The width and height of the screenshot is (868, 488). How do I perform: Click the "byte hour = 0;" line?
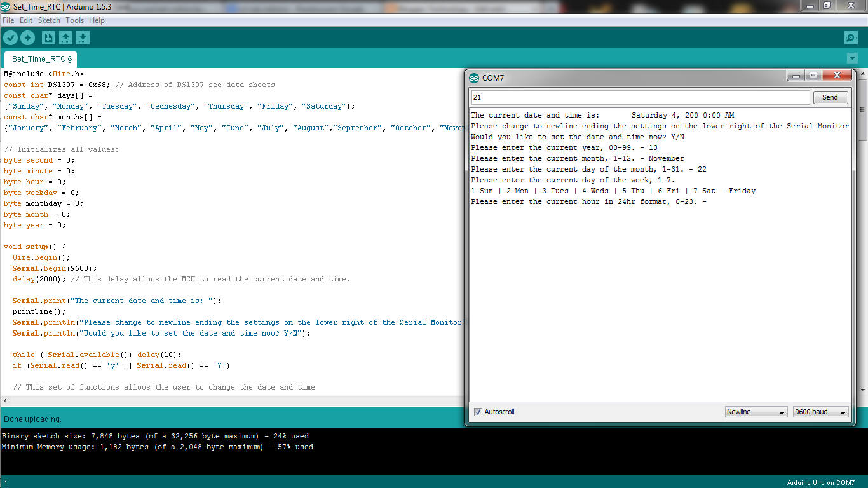35,182
